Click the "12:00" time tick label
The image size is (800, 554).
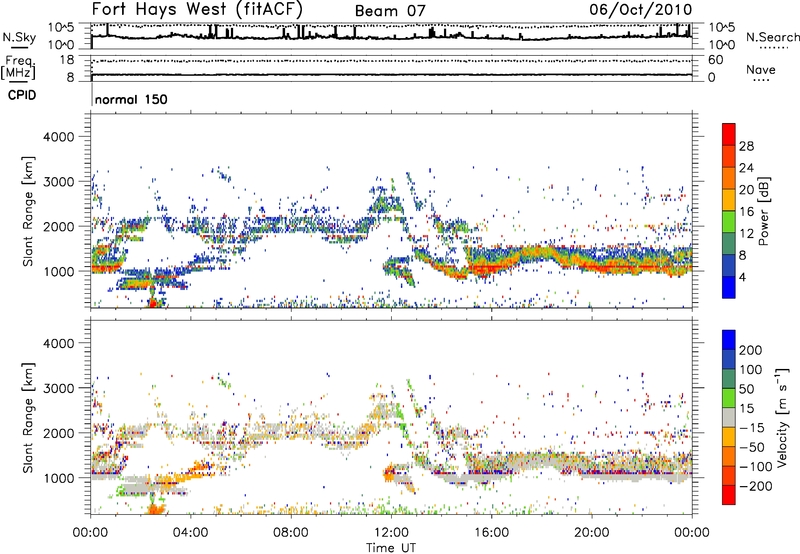391,533
